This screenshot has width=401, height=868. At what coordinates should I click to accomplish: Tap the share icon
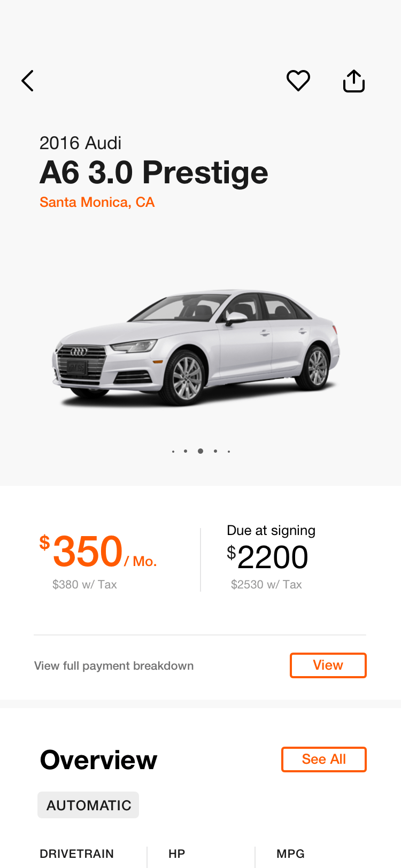[354, 81]
